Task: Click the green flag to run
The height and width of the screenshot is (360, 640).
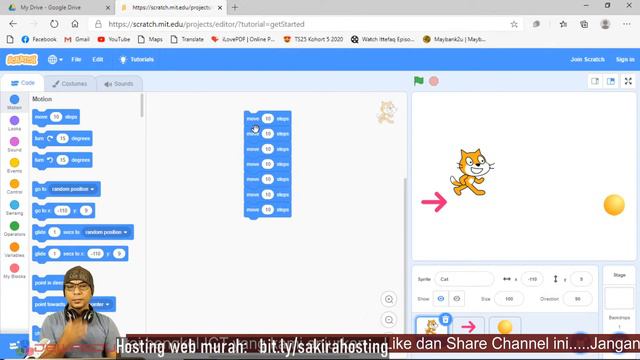Action: pos(418,81)
